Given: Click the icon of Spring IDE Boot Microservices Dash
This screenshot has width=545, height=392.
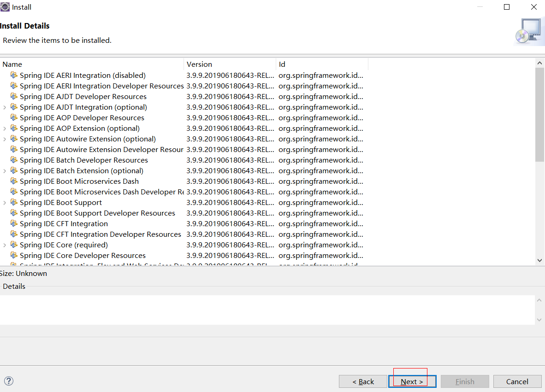Looking at the screenshot, I should tap(14, 181).
